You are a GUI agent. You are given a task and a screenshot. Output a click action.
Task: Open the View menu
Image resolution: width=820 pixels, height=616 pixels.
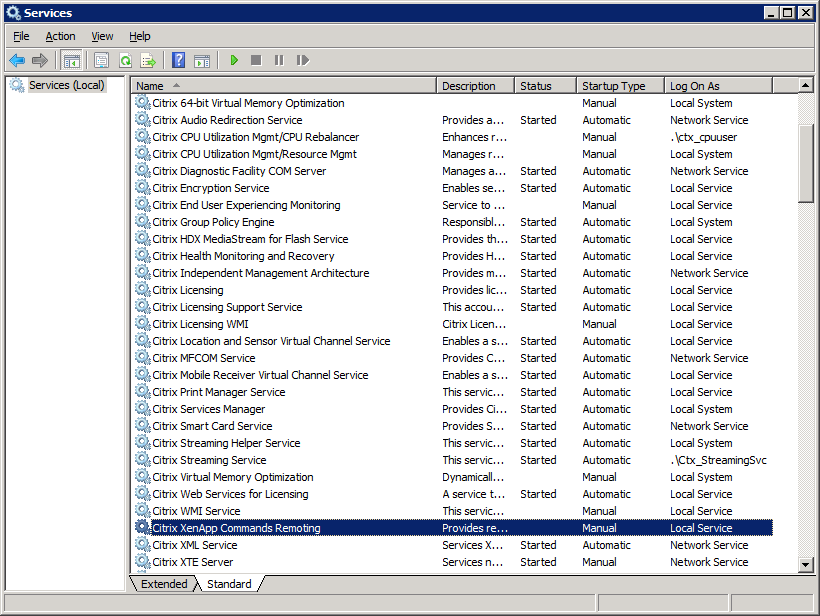click(x=102, y=36)
